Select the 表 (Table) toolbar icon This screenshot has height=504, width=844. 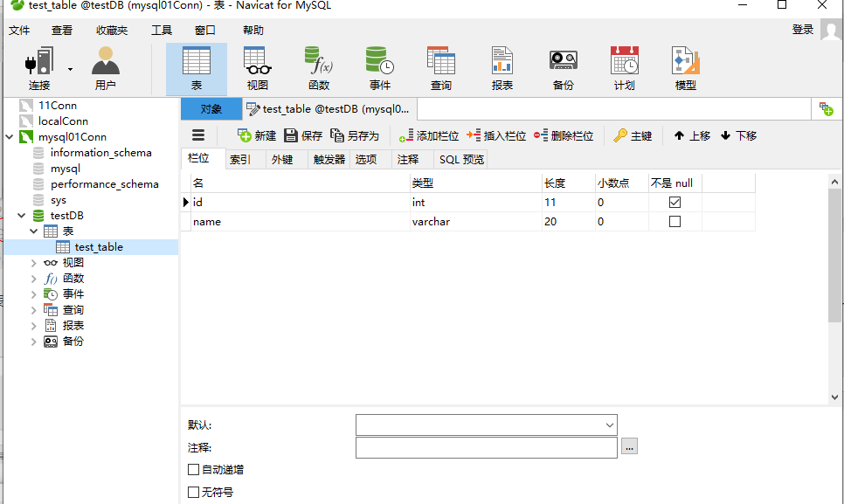point(197,68)
